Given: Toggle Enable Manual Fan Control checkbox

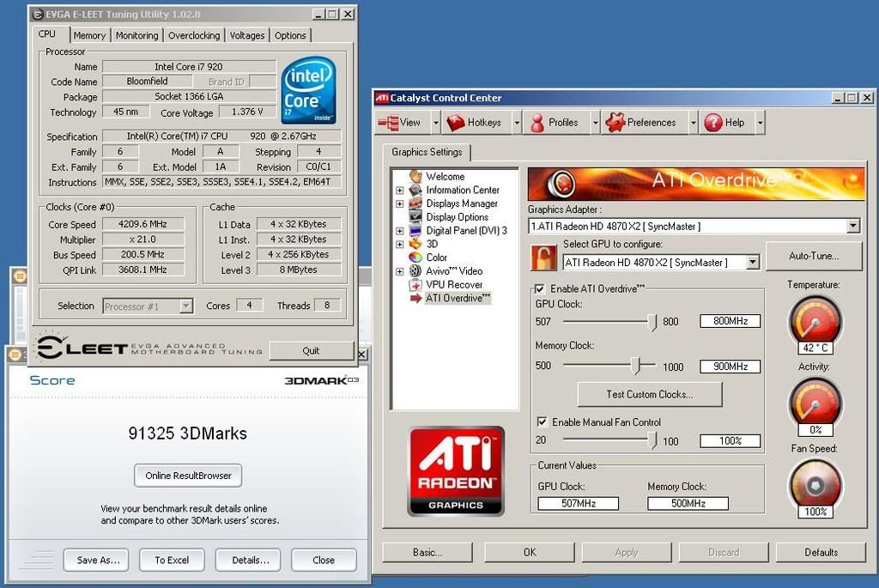Looking at the screenshot, I should [543, 422].
